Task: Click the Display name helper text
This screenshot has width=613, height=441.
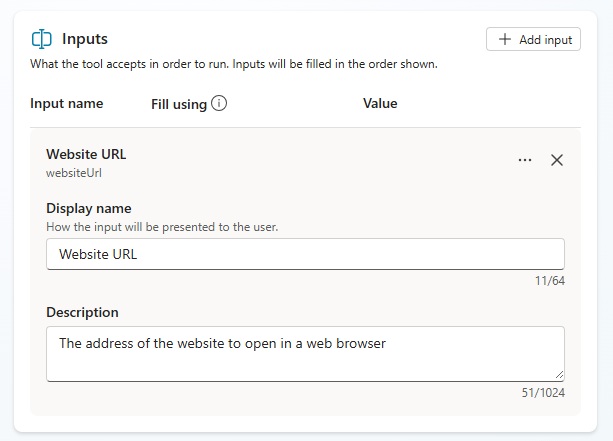Action: coord(162,227)
